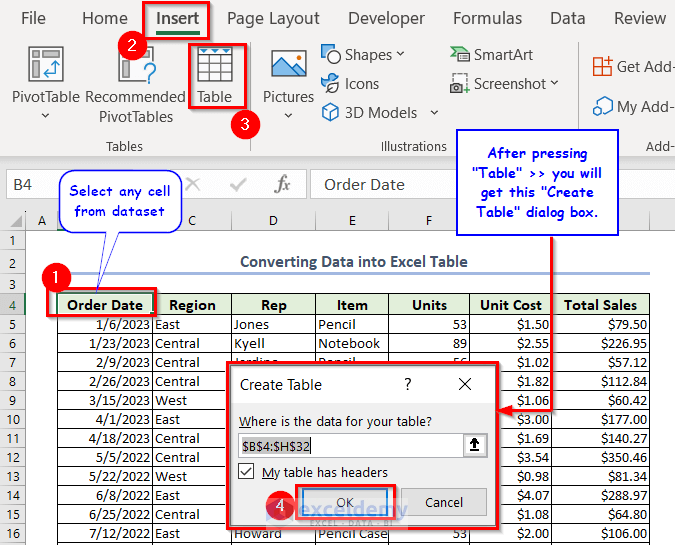The image size is (675, 545).
Task: Select the Units cell containing 89
Action: (x=429, y=343)
